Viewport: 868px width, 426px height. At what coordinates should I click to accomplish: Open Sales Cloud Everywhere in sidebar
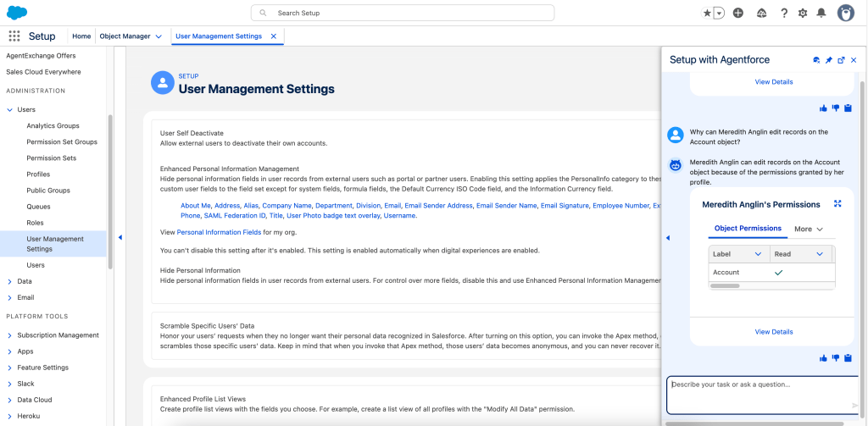pos(43,72)
